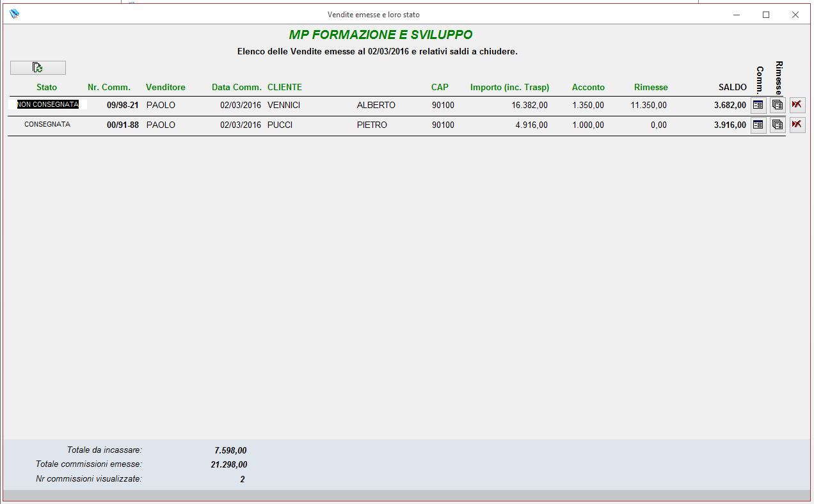
Task: Click the Stato column header
Action: point(47,87)
